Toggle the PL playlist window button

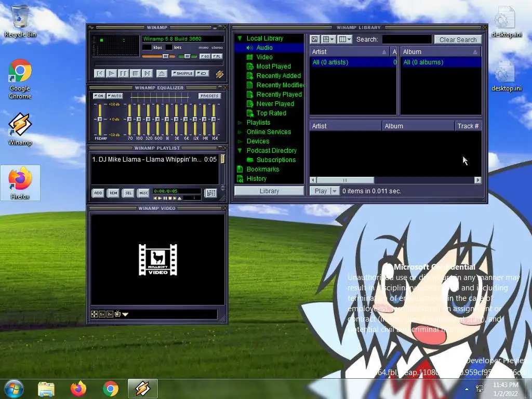(217, 56)
